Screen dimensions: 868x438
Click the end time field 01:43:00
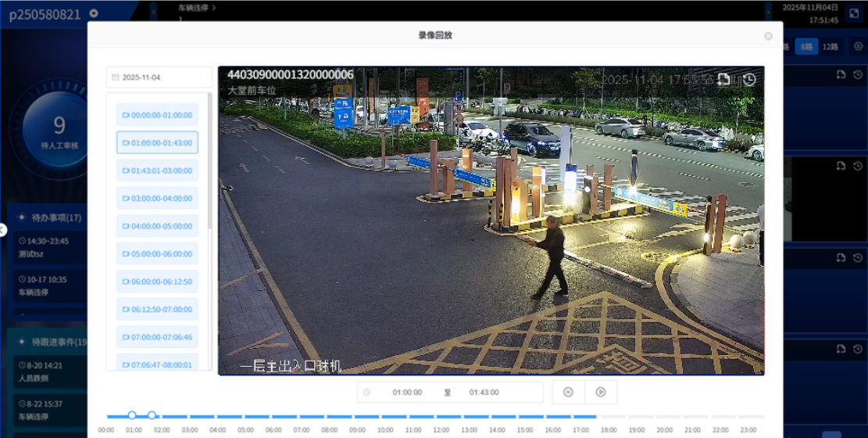tap(484, 392)
